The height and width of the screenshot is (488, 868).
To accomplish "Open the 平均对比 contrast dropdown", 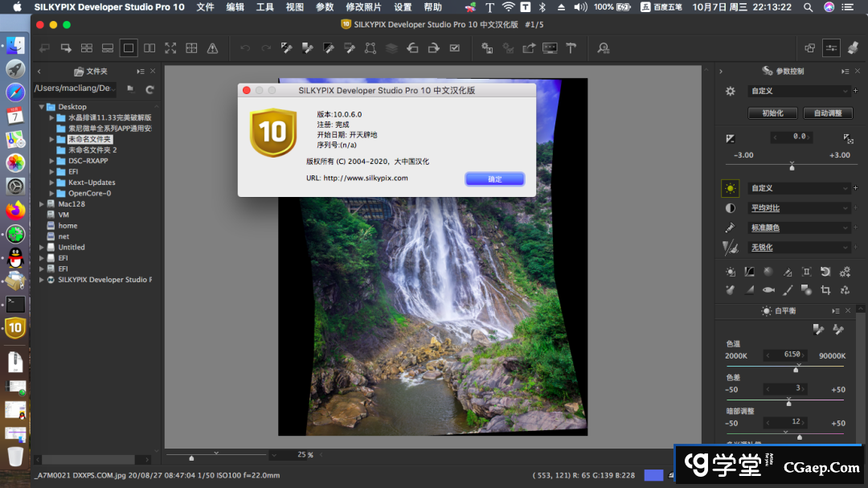I will pos(799,208).
